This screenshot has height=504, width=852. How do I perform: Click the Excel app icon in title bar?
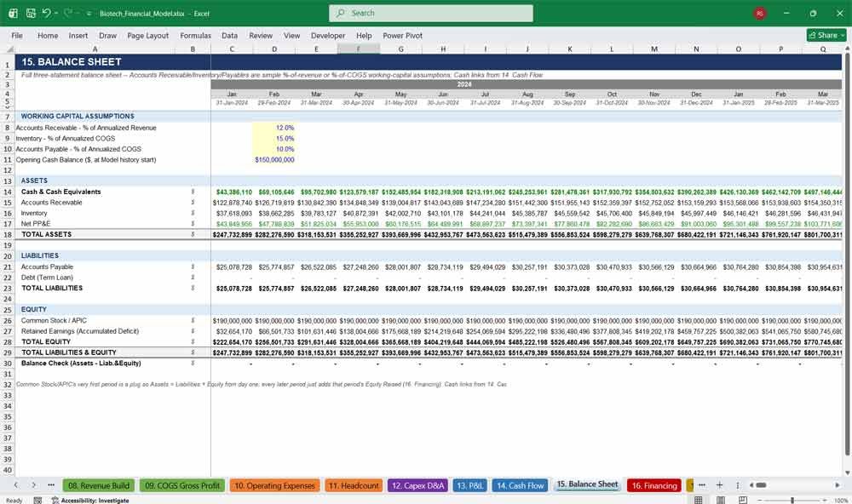pos(13,13)
